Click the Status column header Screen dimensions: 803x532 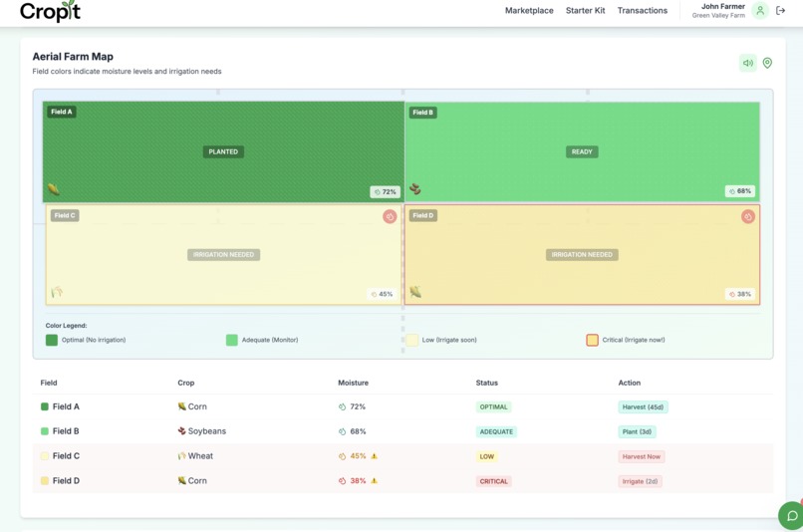486,383
